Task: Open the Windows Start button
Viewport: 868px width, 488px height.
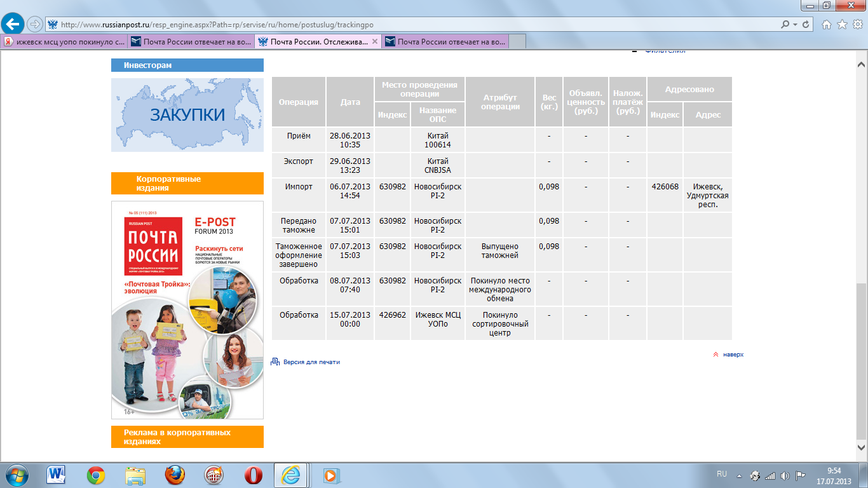Action: (17, 475)
